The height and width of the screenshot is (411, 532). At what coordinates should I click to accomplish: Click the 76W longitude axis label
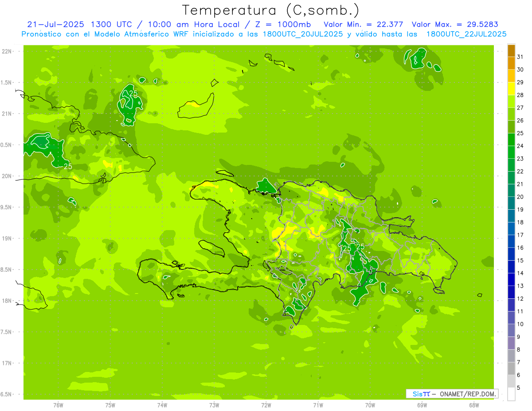[x=58, y=405]
